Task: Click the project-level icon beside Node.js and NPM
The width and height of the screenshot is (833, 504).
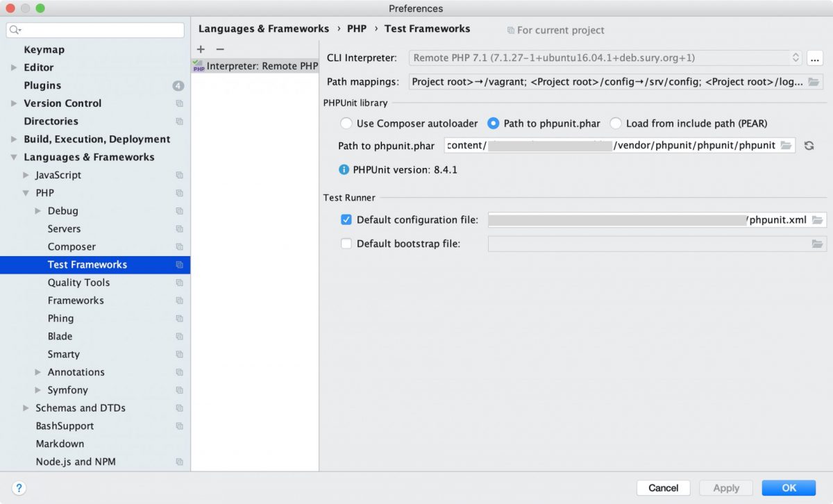Action: [179, 462]
